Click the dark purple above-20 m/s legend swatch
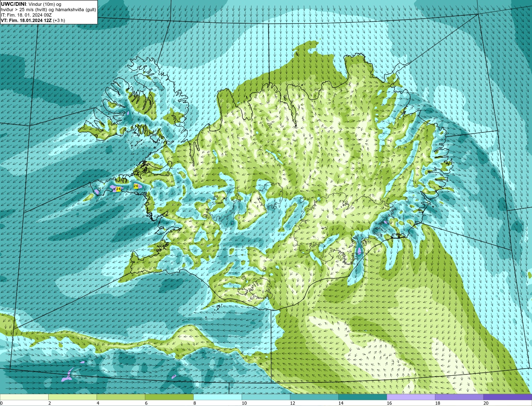 pyautogui.click(x=508, y=397)
